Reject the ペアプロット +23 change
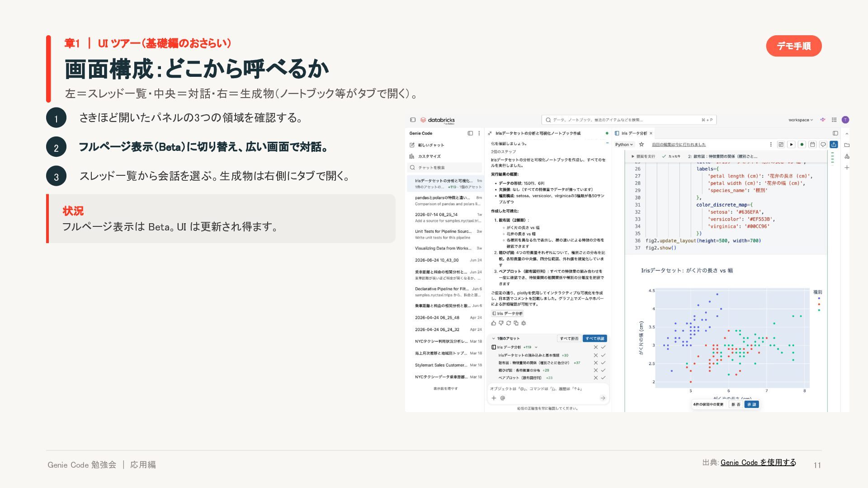 pos(596,378)
